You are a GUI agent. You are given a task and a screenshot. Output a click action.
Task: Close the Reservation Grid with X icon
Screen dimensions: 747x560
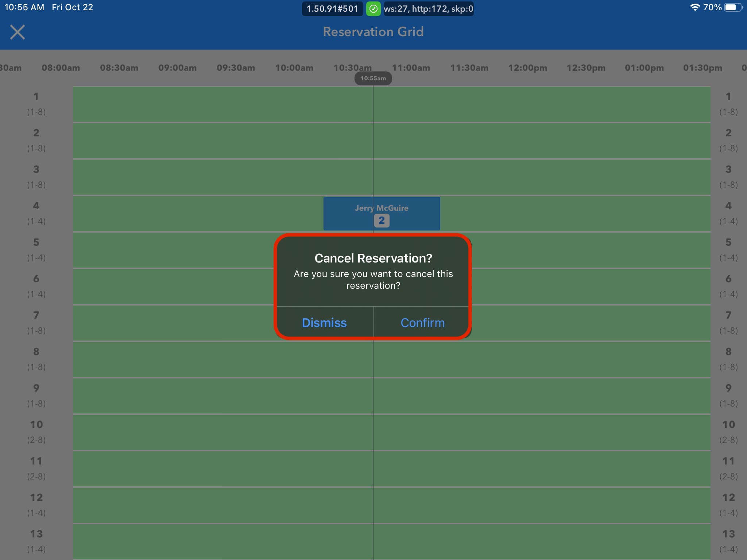point(18,32)
